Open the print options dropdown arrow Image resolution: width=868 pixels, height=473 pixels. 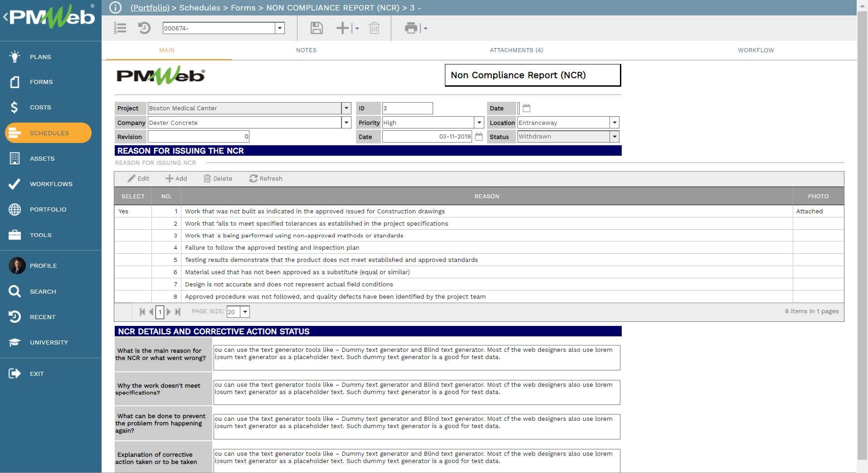(x=425, y=29)
